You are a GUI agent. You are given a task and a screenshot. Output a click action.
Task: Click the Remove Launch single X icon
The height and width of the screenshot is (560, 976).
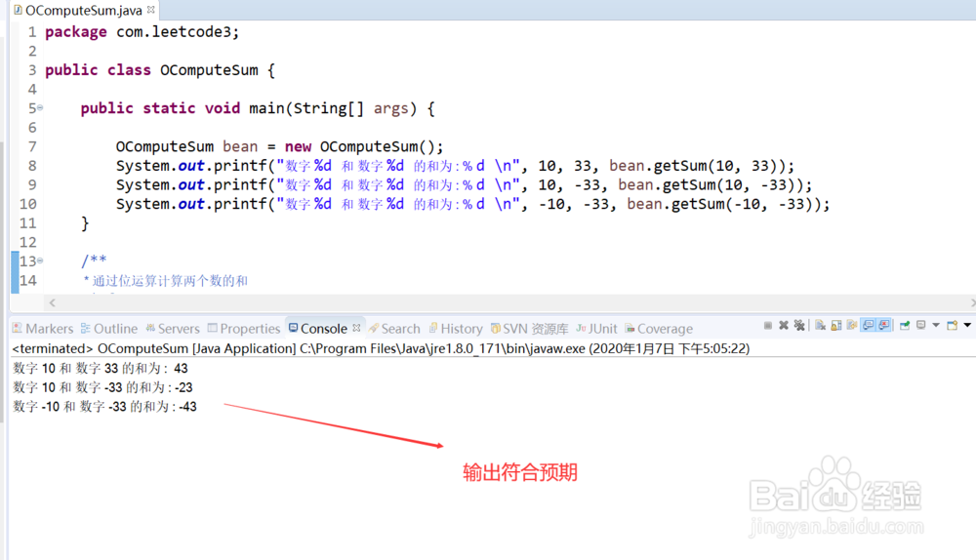point(784,326)
